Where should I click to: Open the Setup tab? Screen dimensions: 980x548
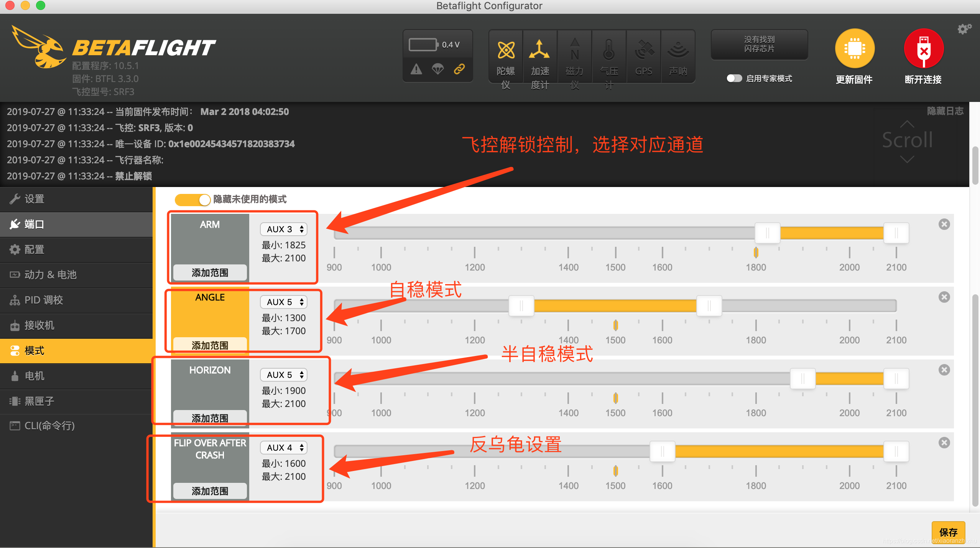click(x=76, y=199)
